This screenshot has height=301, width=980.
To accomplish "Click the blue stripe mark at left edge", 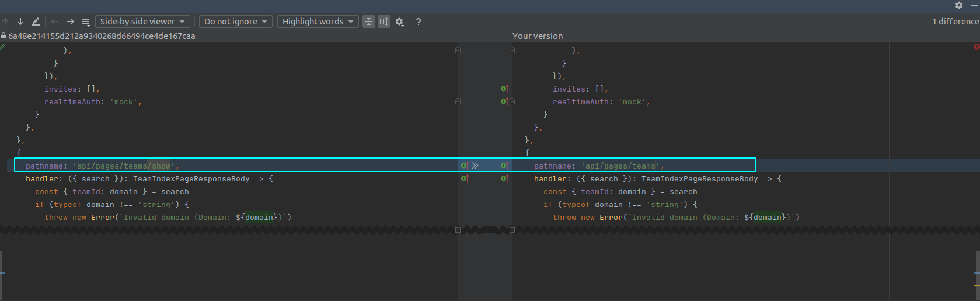I will 2,272.
